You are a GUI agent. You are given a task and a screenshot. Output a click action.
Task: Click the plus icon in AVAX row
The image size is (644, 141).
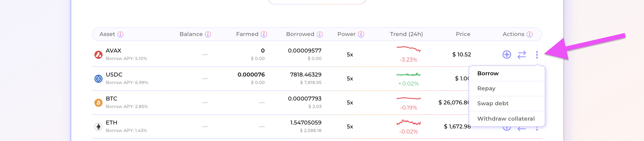(507, 55)
